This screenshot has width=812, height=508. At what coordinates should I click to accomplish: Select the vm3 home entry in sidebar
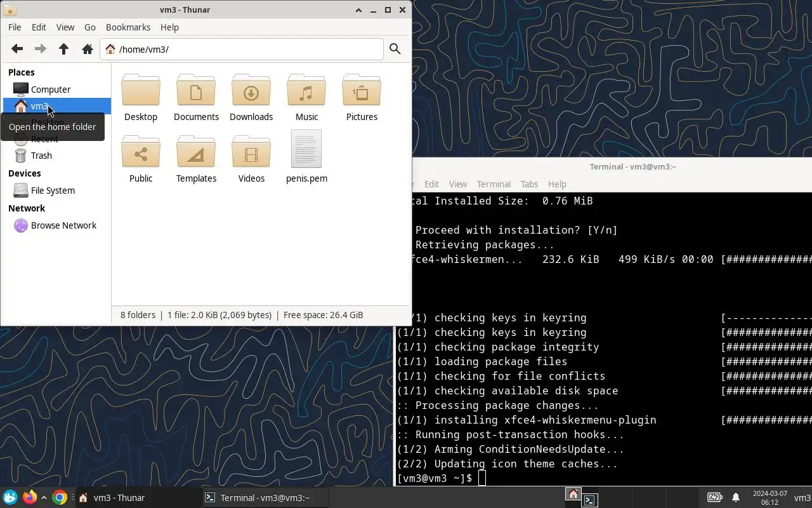57,106
